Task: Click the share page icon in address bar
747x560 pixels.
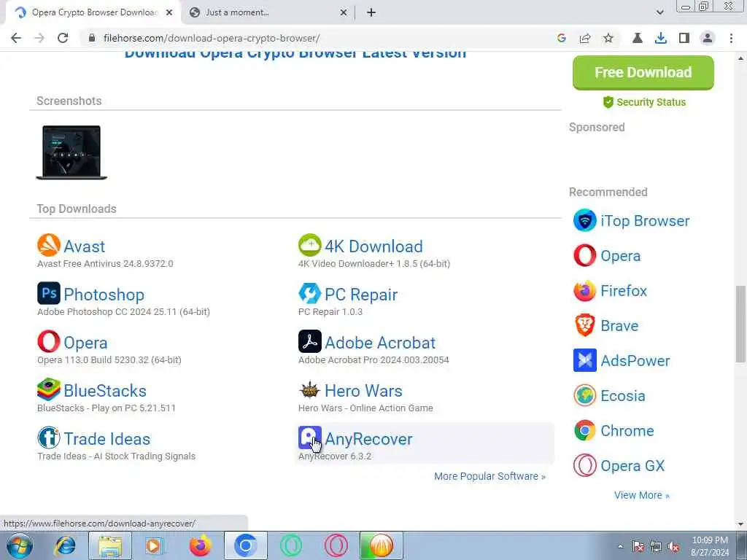Action: coord(585,38)
